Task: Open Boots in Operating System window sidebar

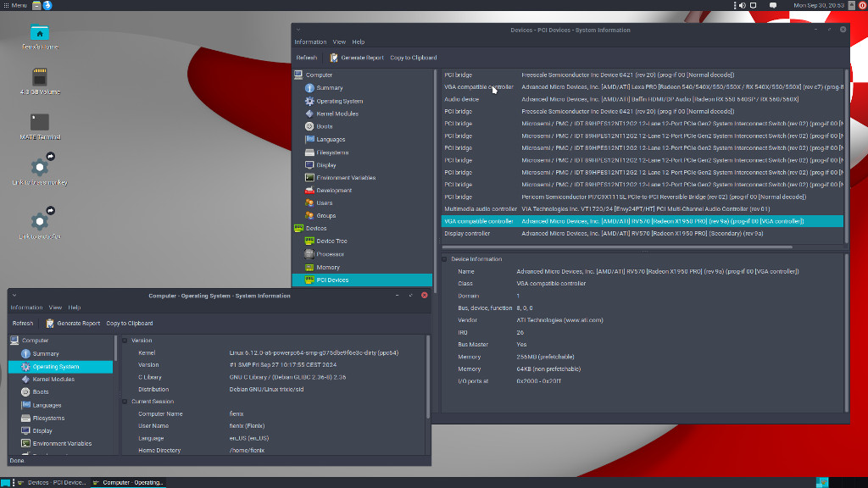Action: point(40,392)
